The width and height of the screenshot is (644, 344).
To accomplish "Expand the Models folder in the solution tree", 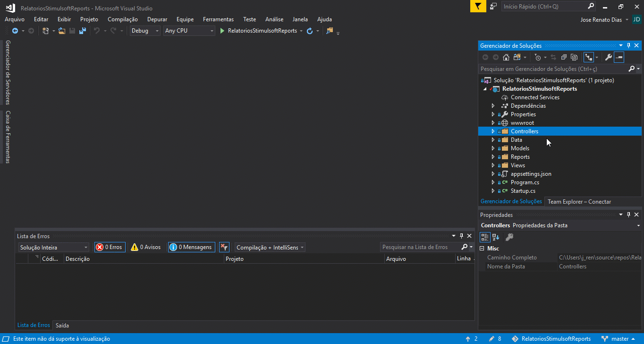I will [x=493, y=148].
